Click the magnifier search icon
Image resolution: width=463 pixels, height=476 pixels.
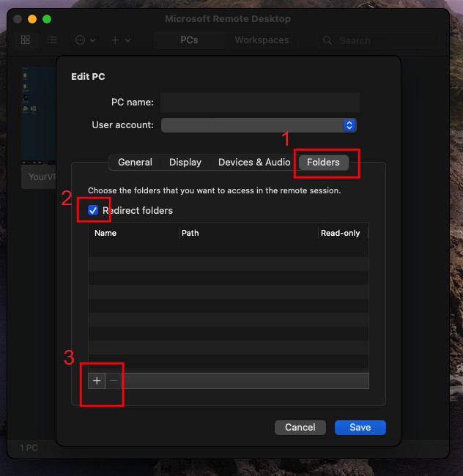327,40
